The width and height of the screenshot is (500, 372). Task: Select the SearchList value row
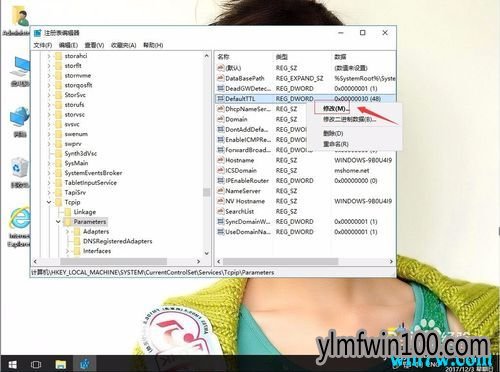(x=305, y=211)
